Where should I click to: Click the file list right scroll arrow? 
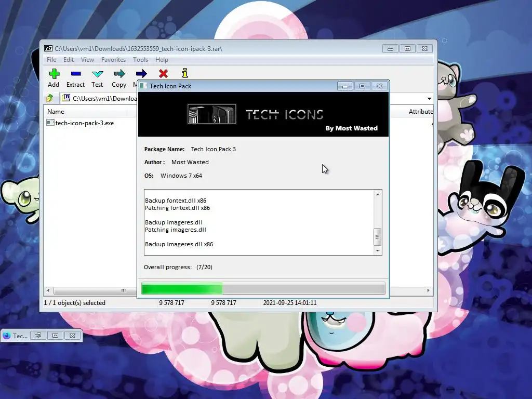click(428, 290)
